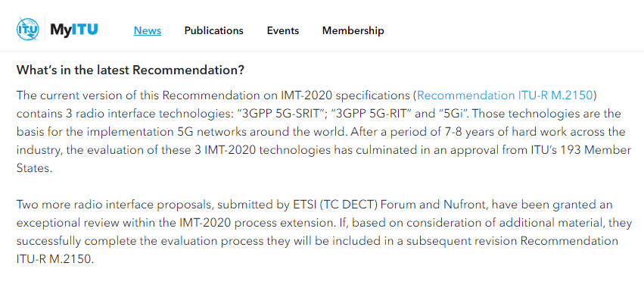Open the MyITU wordmark home link
This screenshot has height=288, width=644.
pyautogui.click(x=74, y=30)
